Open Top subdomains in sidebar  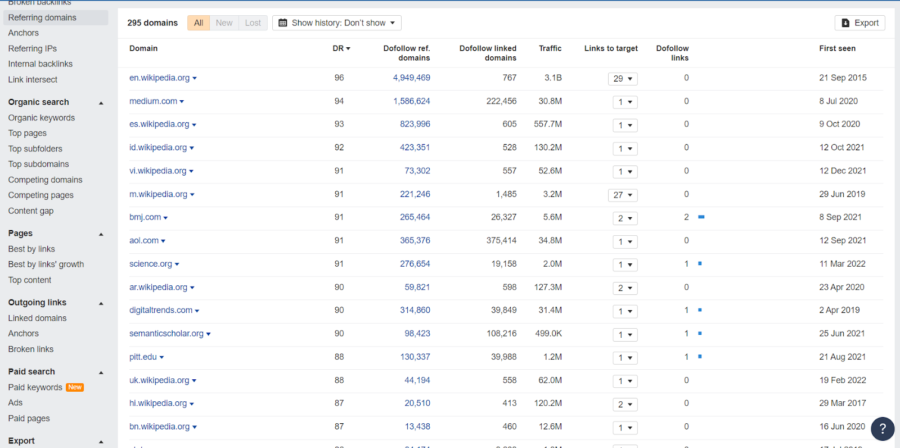tap(37, 164)
